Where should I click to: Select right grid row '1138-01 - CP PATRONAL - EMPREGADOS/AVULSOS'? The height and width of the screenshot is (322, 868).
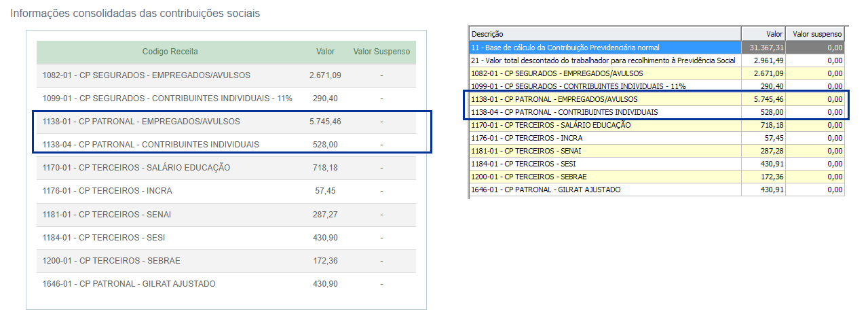(657, 99)
